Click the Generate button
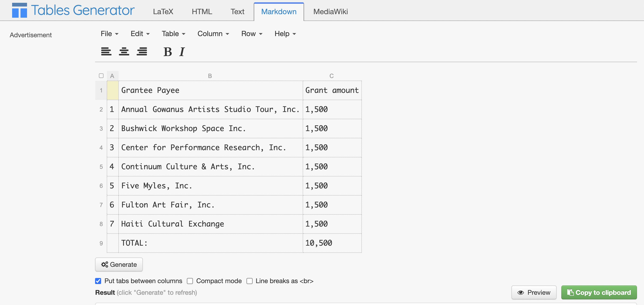The height and width of the screenshot is (305, 644). pos(119,264)
